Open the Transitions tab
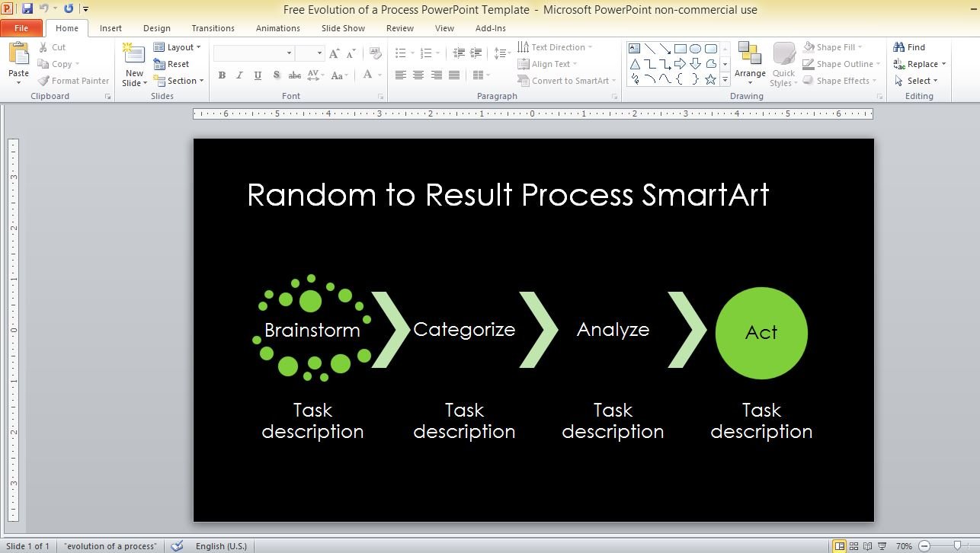Image resolution: width=980 pixels, height=553 pixels. (x=213, y=28)
